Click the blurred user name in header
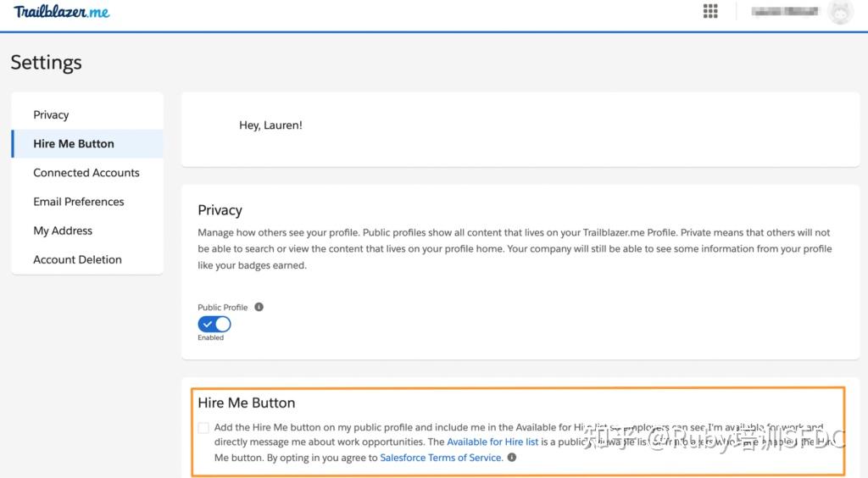This screenshot has width=868, height=478. click(x=784, y=12)
